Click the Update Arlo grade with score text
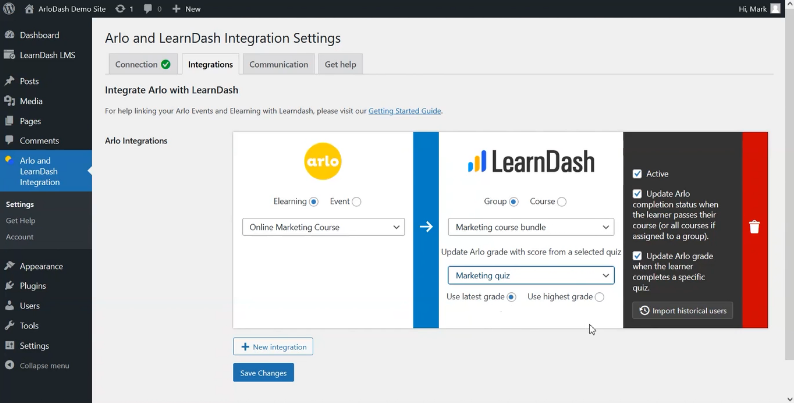Screen dimensions: 795x403 531,252
